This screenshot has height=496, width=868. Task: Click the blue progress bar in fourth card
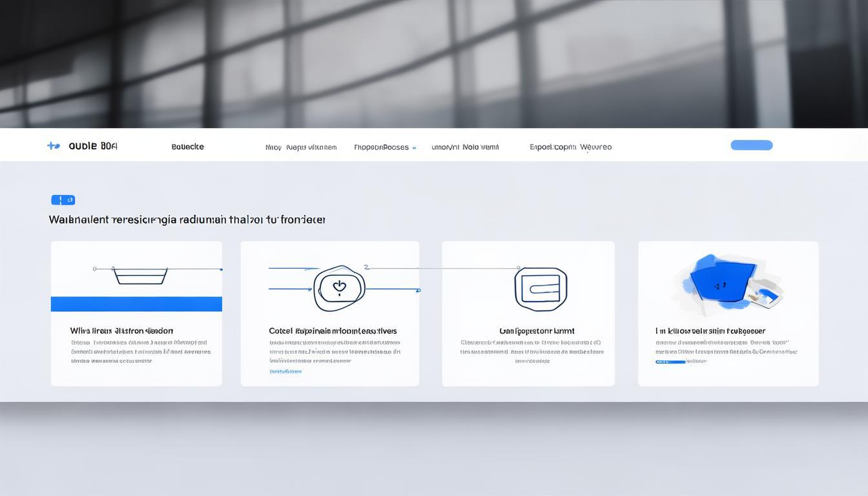[670, 362]
